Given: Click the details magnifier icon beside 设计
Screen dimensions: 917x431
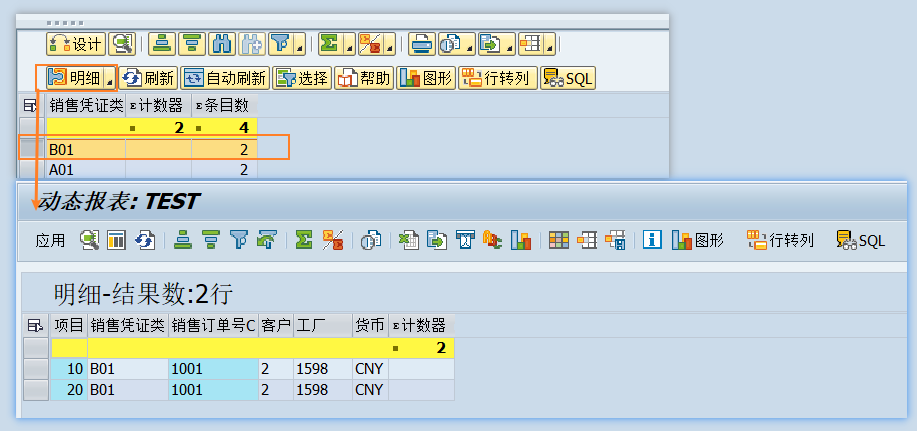Looking at the screenshot, I should coord(122,44).
